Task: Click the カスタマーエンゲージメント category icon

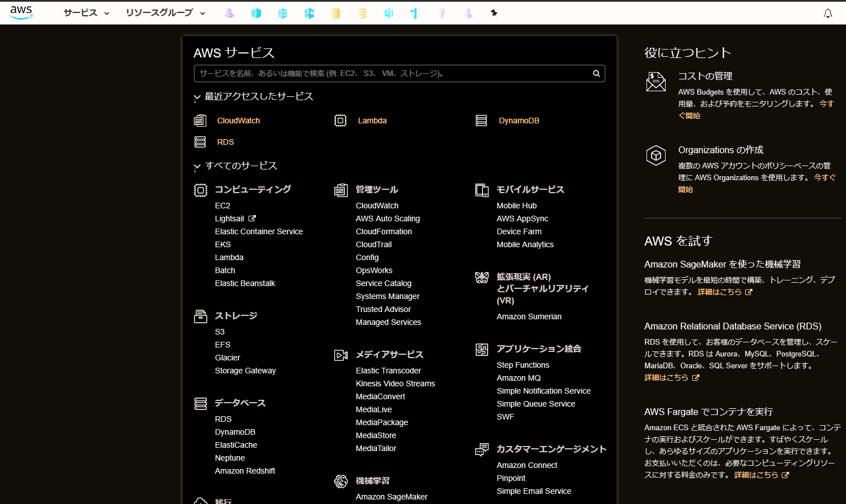Action: [x=482, y=450]
